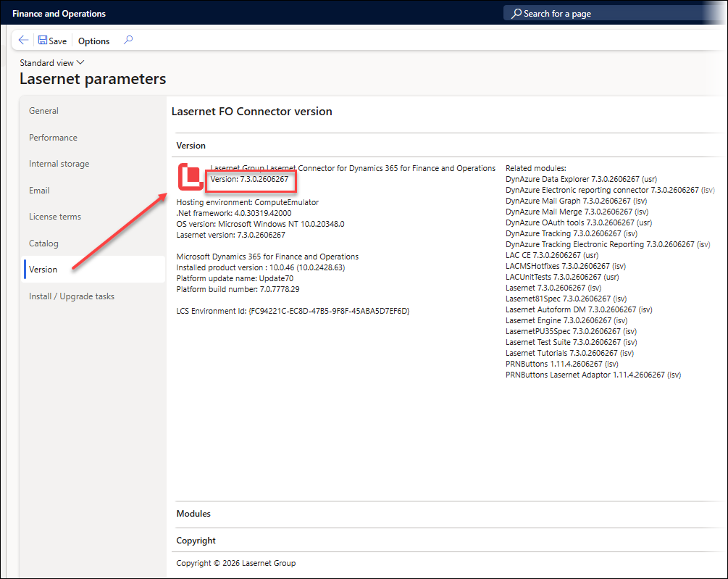Click Copyright © 2026 Lasernet Group text
728x579 pixels.
(x=236, y=563)
